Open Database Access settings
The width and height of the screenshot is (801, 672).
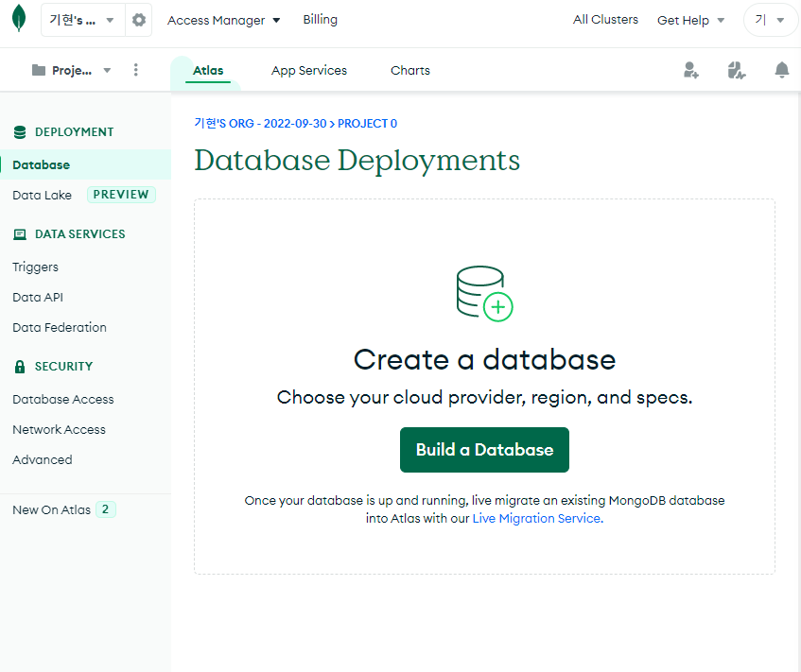coord(62,399)
